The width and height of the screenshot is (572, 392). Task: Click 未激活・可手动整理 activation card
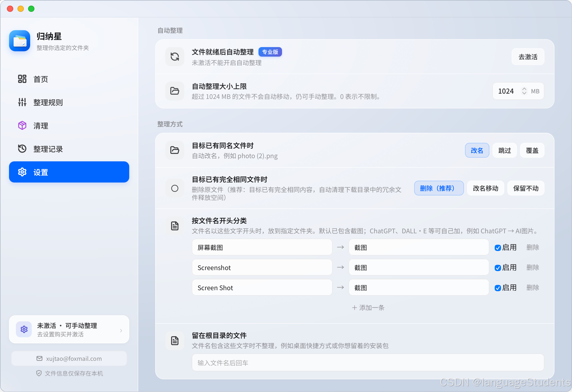point(69,329)
